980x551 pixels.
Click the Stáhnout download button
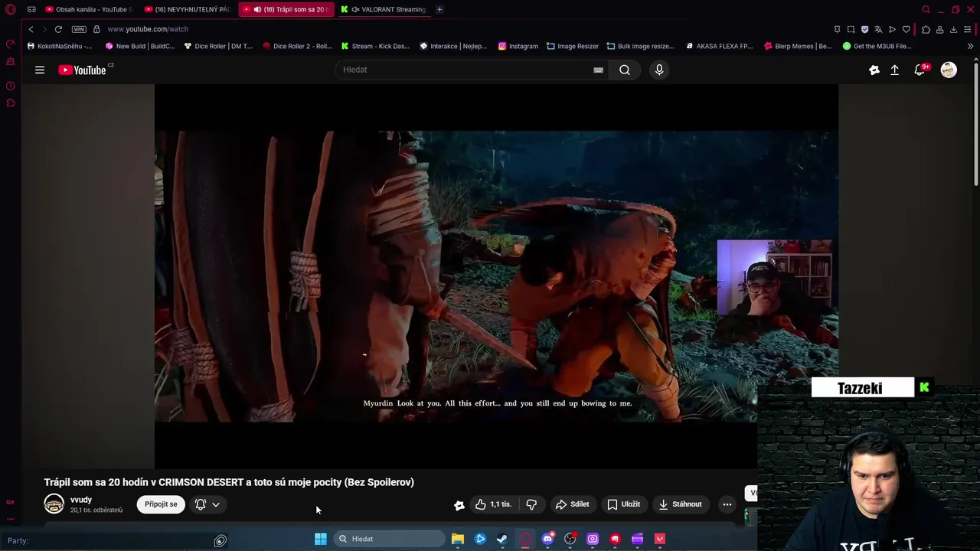point(680,504)
